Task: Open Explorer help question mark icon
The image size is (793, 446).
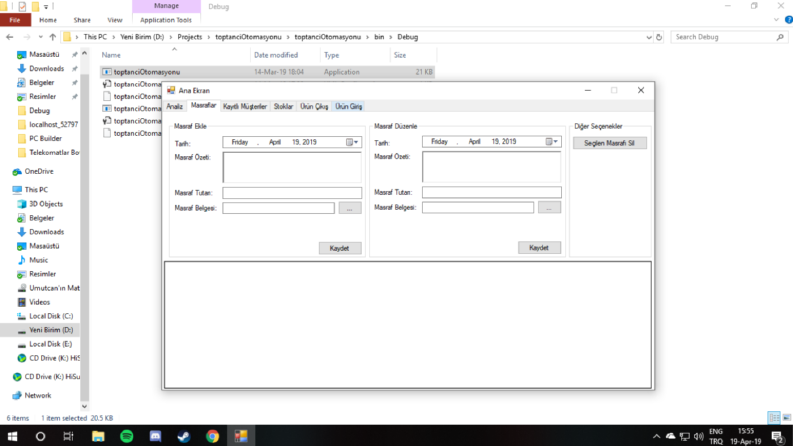Action: pyautogui.click(x=788, y=20)
